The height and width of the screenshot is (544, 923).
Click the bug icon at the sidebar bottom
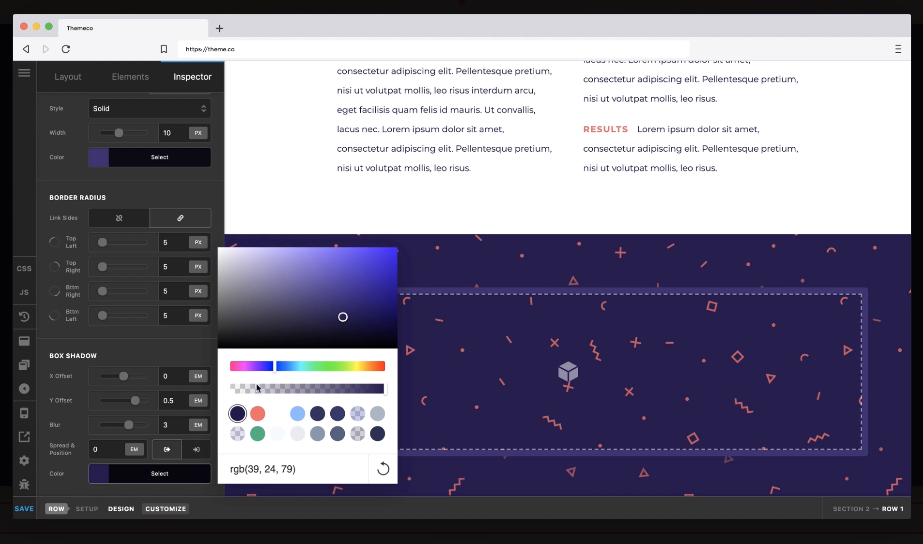pos(24,485)
